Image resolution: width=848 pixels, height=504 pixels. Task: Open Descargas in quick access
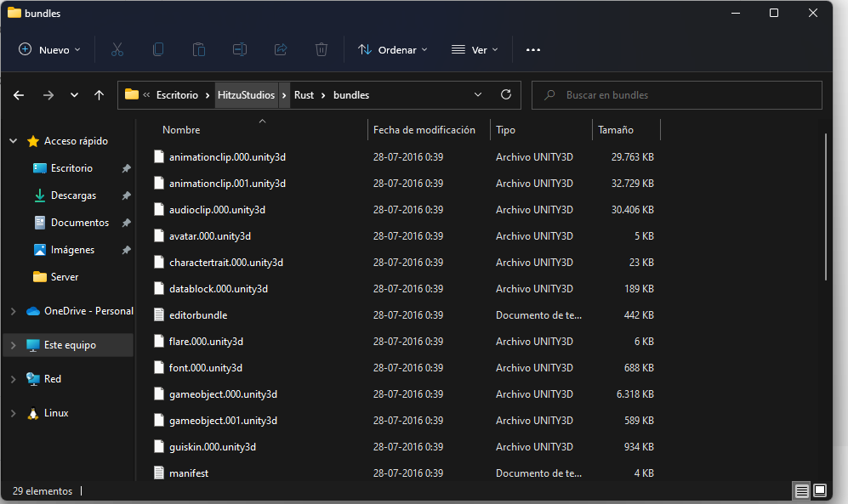[x=73, y=195]
